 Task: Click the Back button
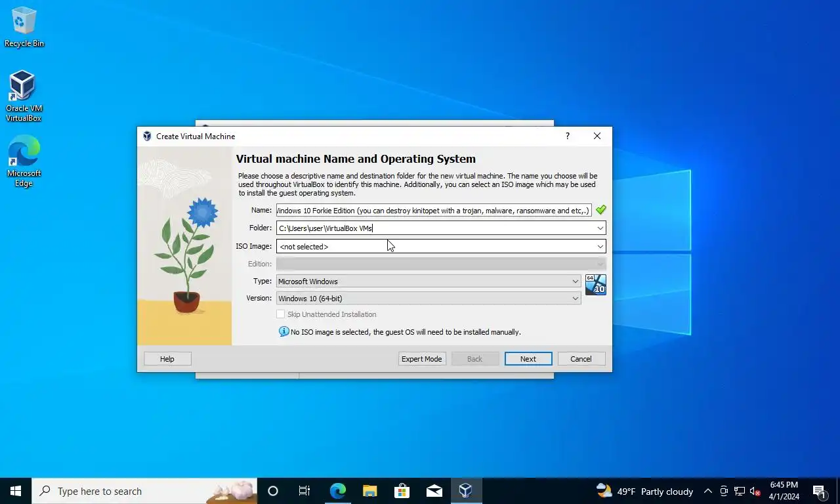tap(474, 359)
